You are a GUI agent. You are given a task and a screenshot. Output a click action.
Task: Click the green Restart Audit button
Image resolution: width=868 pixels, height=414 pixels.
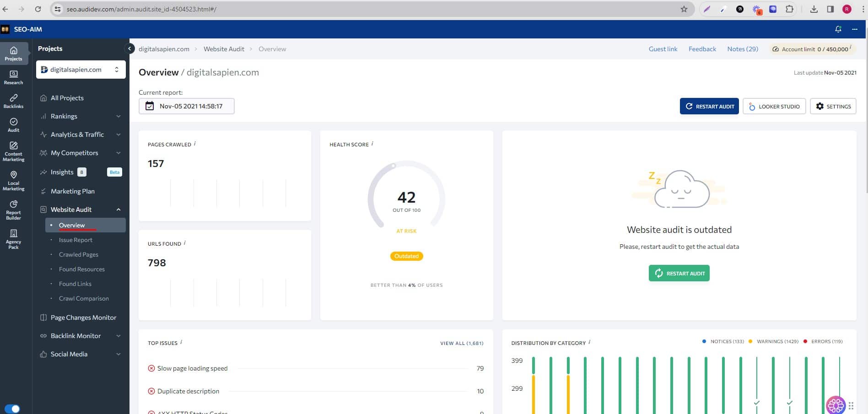pos(679,273)
